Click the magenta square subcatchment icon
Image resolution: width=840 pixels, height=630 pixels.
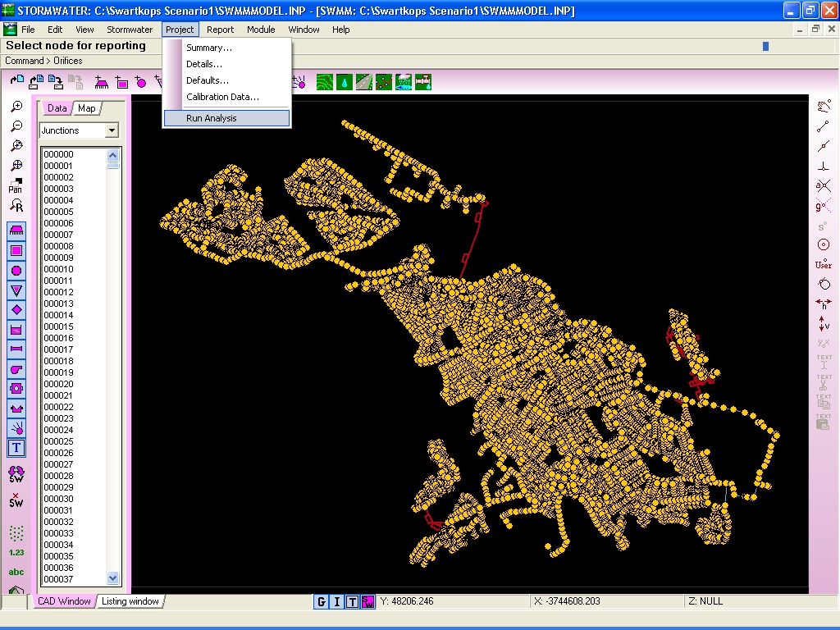click(x=16, y=251)
